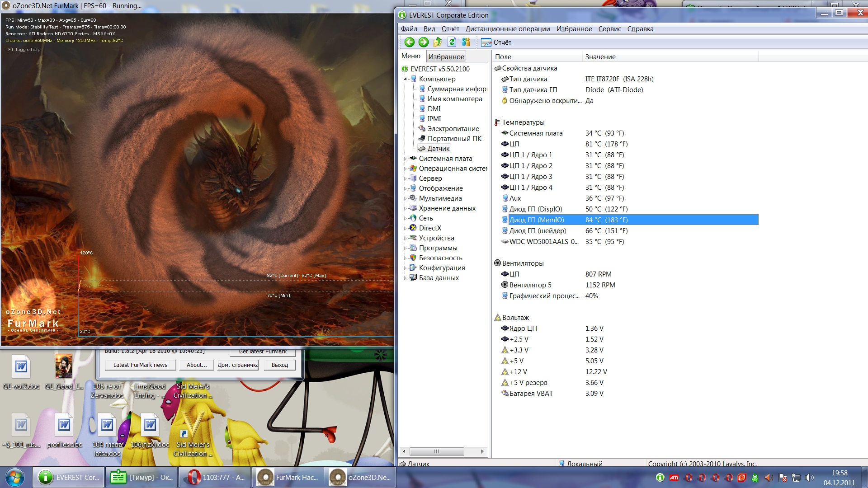Open the Windows Start button
This screenshot has height=488, width=868.
[x=14, y=478]
